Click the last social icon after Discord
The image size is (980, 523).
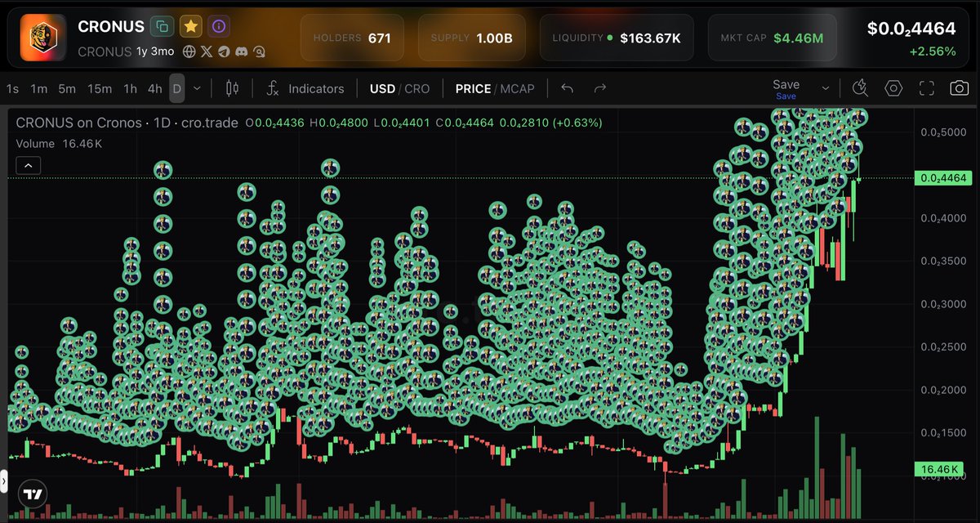point(259,51)
